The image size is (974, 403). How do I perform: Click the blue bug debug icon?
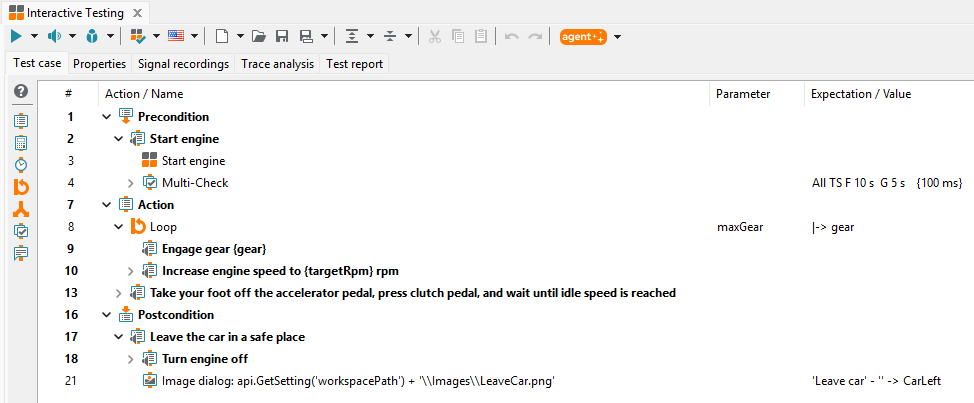[92, 37]
